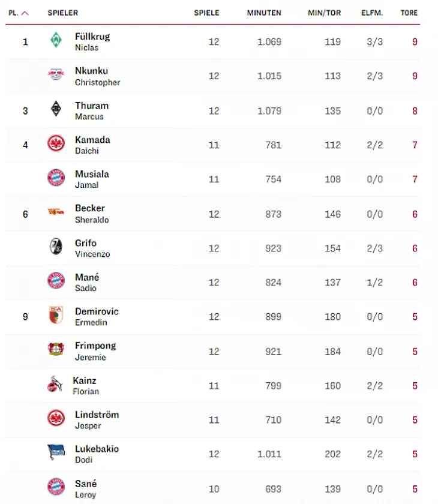The height and width of the screenshot is (504, 438).
Task: Sort by the MINUTEN column header
Action: click(264, 13)
